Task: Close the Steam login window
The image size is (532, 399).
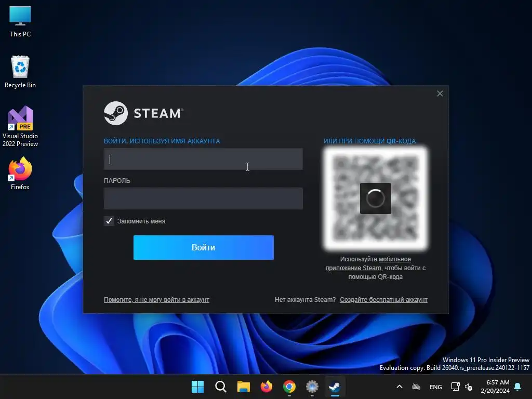Action: [x=440, y=94]
